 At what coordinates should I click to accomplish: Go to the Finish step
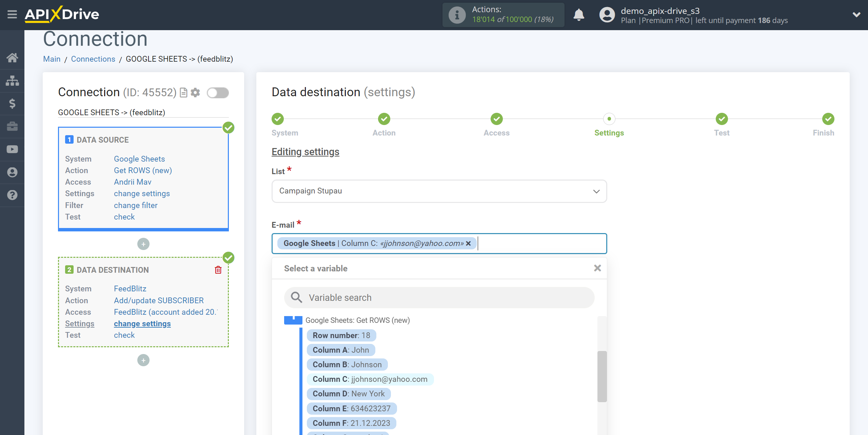[x=828, y=119]
